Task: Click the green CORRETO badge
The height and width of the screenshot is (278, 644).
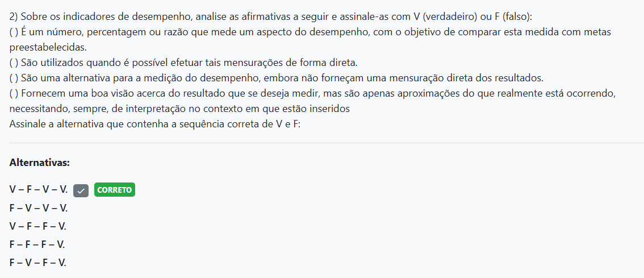Action: (x=115, y=190)
